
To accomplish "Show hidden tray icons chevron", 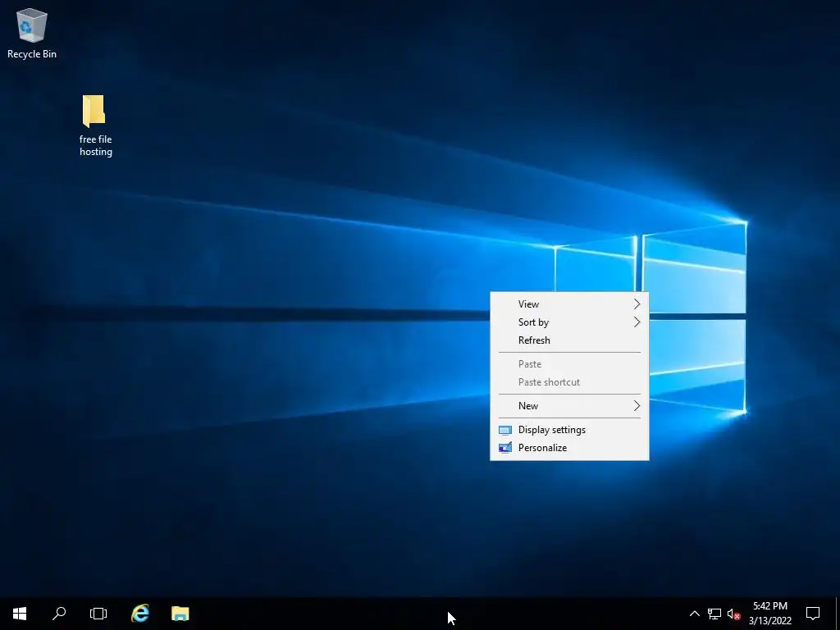I will click(694, 614).
